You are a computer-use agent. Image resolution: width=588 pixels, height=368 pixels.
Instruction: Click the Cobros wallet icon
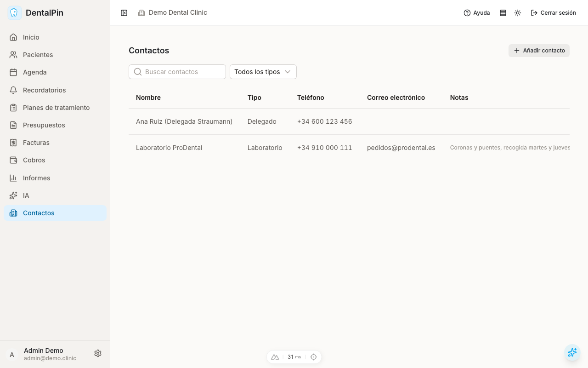pos(13,160)
